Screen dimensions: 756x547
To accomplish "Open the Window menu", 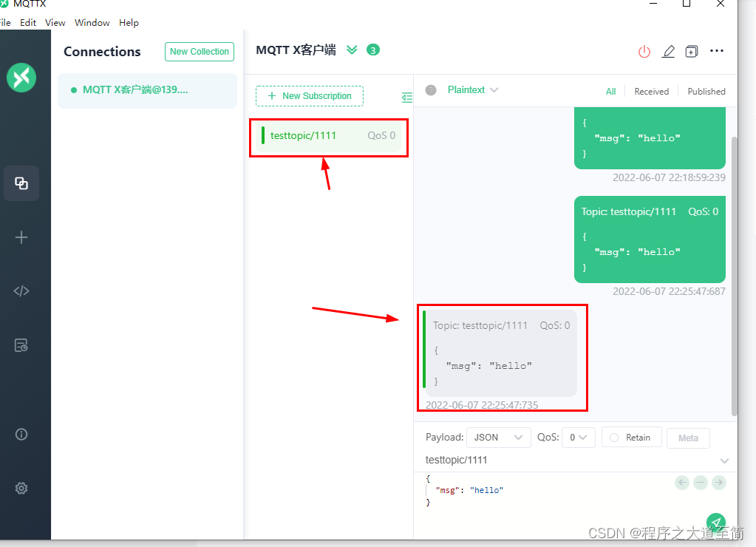I will click(92, 23).
